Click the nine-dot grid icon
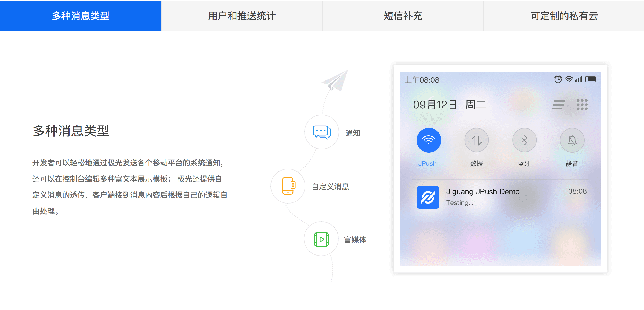This screenshot has width=644, height=310. click(582, 105)
